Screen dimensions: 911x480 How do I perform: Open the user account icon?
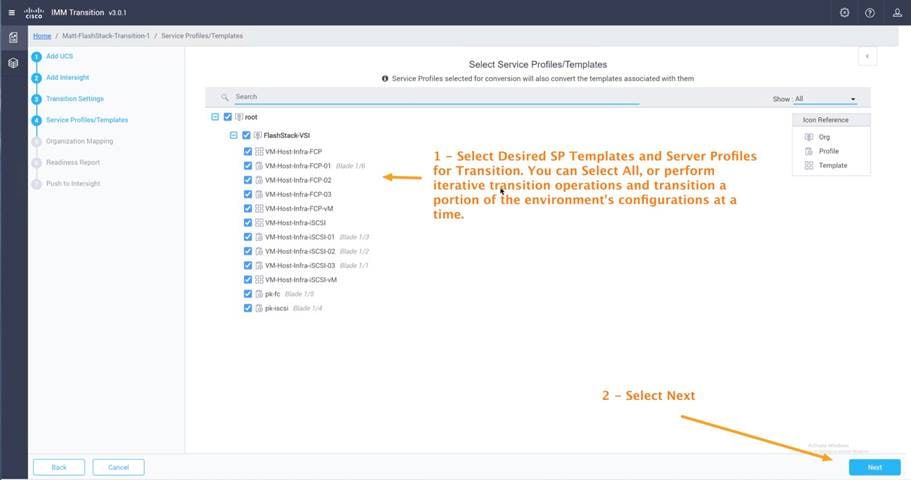tap(897, 13)
